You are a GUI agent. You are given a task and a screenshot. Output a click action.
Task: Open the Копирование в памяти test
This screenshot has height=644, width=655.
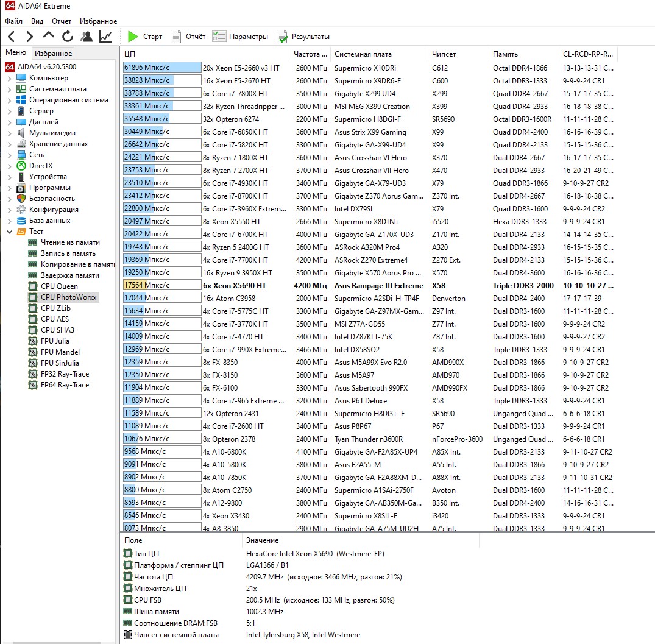pyautogui.click(x=77, y=264)
